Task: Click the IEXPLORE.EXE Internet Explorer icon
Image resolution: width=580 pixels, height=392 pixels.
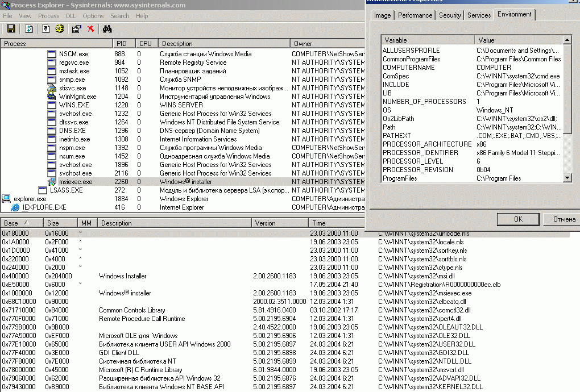Action: pyautogui.click(x=15, y=207)
